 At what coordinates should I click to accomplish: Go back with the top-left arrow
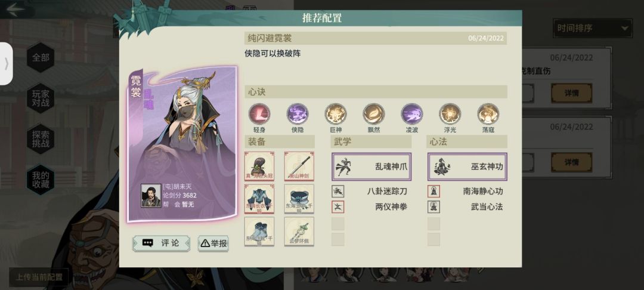pyautogui.click(x=16, y=10)
